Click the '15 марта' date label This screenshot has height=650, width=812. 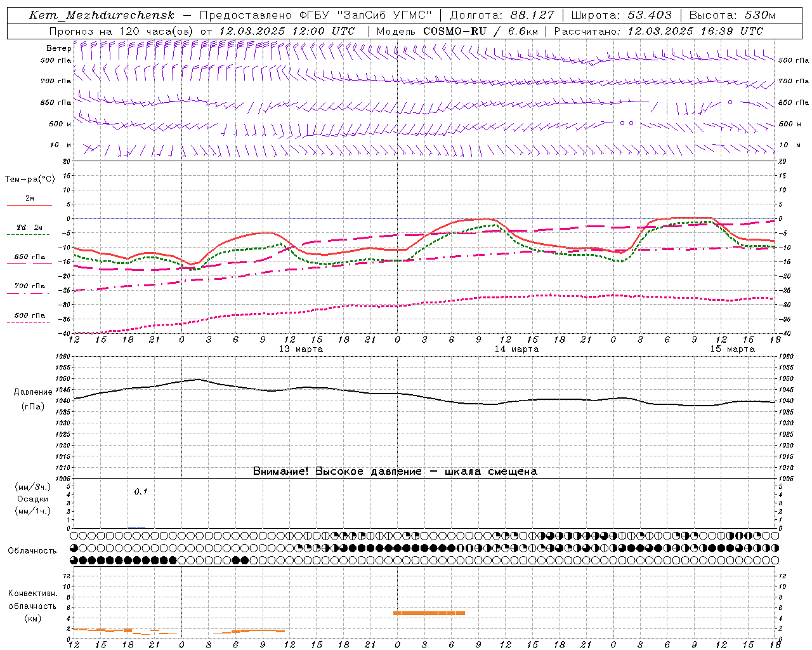[732, 349]
